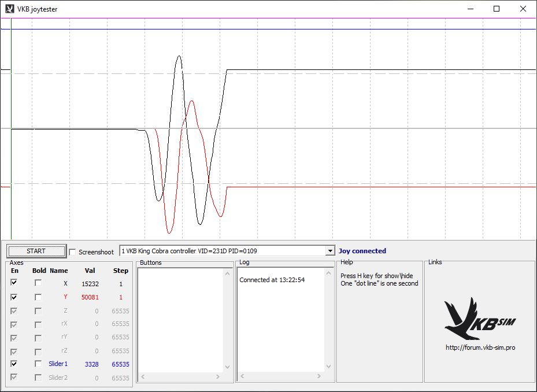537x392 pixels.
Task: Enable Bold for Slider1 axis
Action: (38, 364)
